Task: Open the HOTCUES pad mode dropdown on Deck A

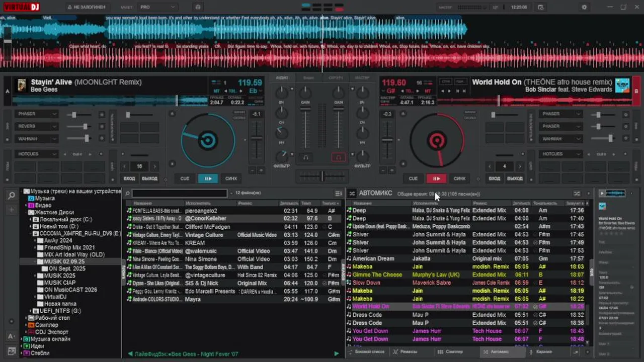Action: 36,154
